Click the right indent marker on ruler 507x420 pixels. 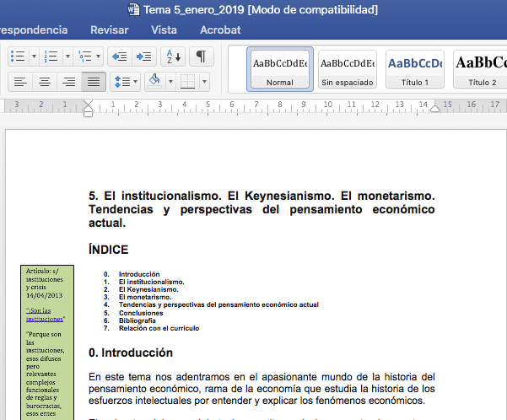coord(435,108)
